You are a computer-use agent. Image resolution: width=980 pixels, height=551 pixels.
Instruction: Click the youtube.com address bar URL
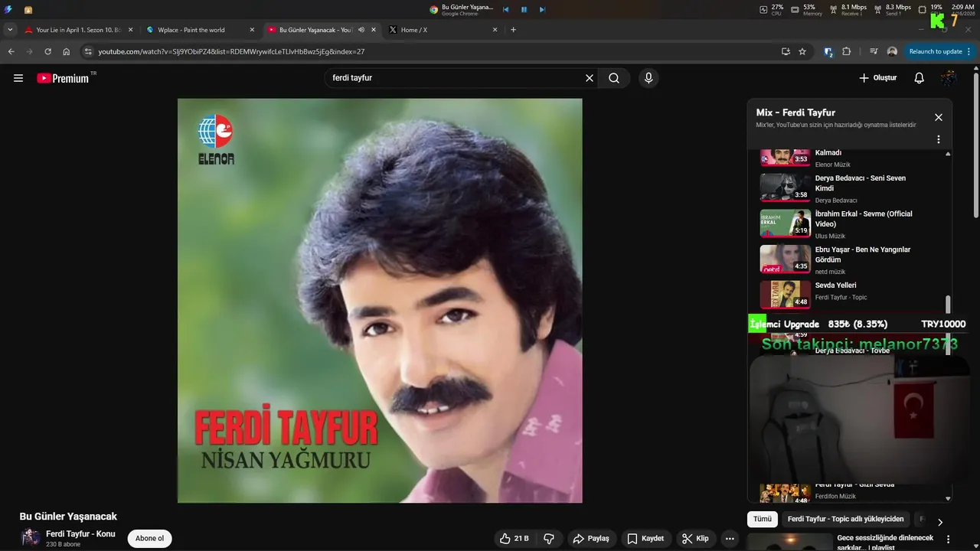[x=231, y=52]
